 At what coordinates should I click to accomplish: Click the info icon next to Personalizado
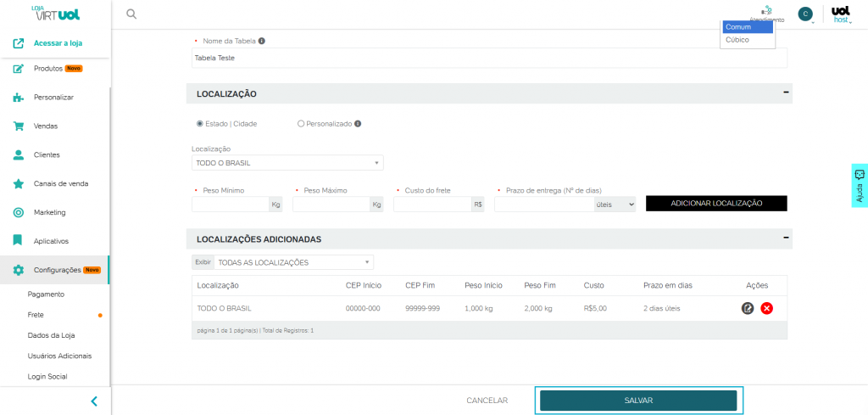(x=358, y=124)
